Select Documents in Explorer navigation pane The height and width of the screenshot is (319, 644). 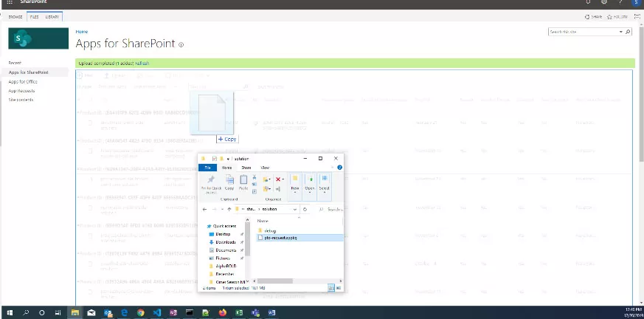pyautogui.click(x=223, y=250)
